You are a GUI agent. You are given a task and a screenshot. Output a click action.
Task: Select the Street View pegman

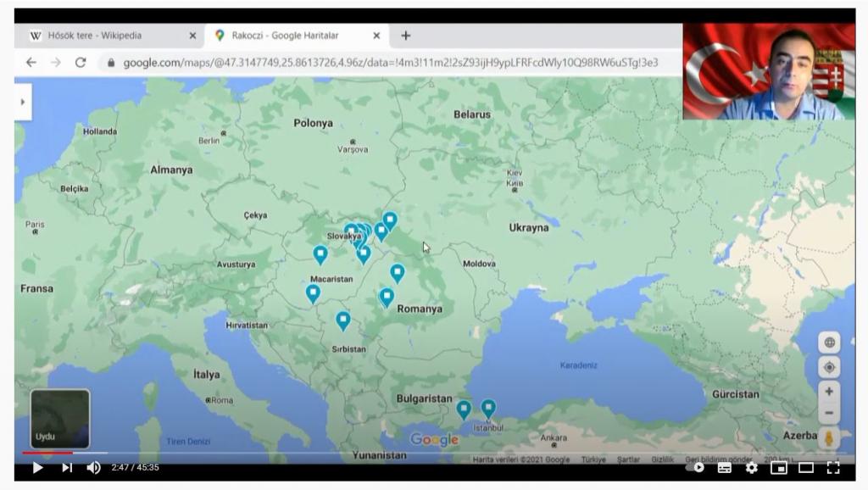[x=829, y=438]
